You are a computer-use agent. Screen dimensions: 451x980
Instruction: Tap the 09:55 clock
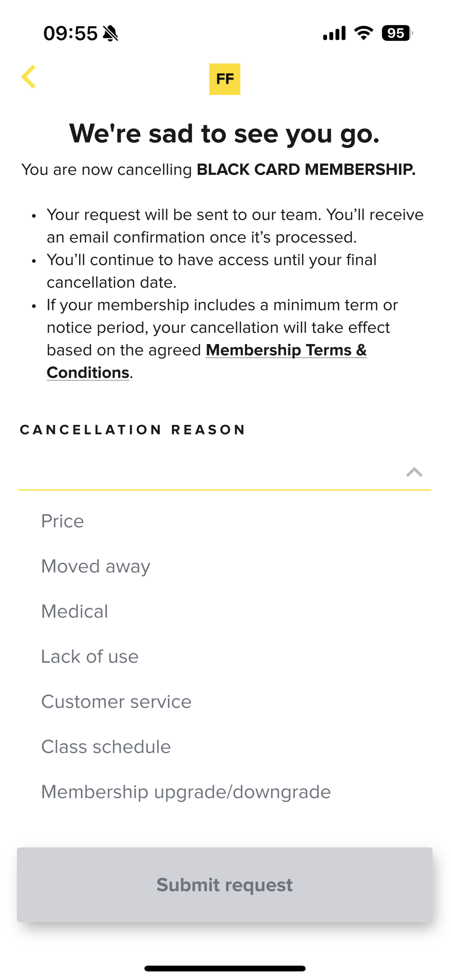70,33
